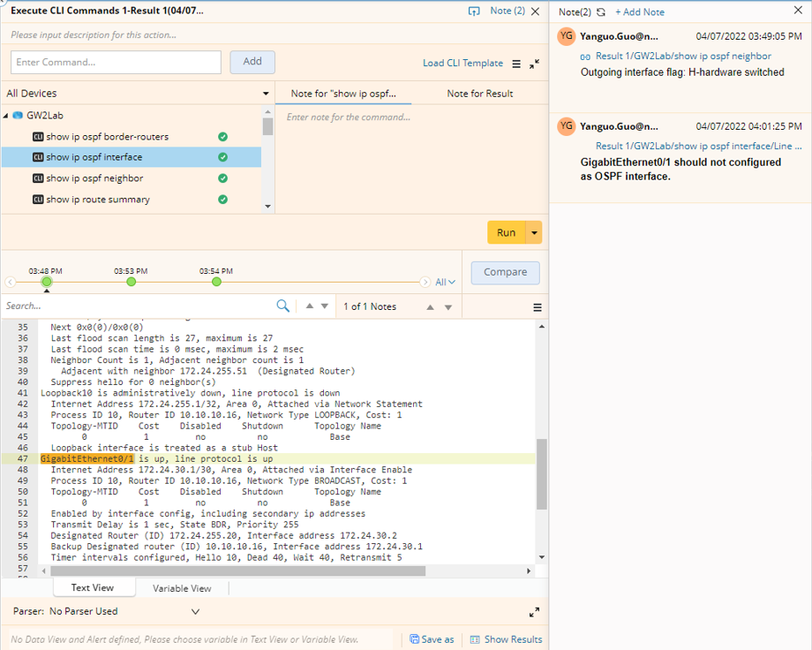The image size is (812, 650).
Task: Select show ip ospf neighbor command
Action: pyautogui.click(x=94, y=178)
